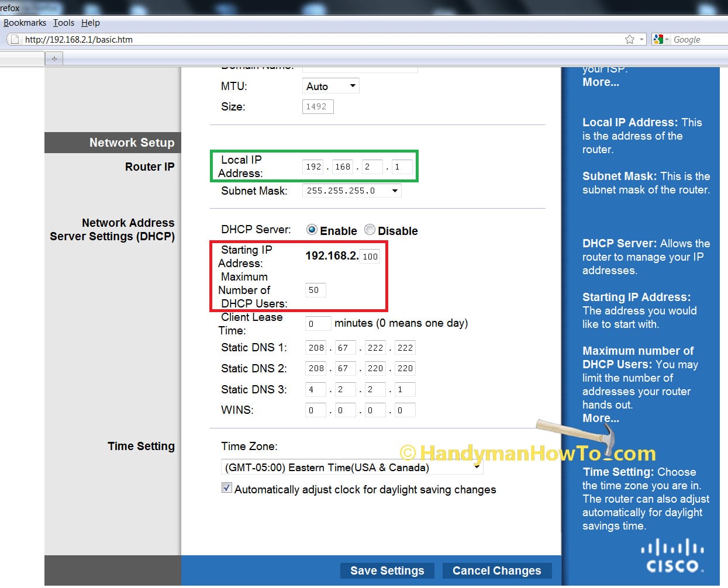Click Static DNS 2 first octet field
The width and height of the screenshot is (728, 588).
pyautogui.click(x=316, y=368)
